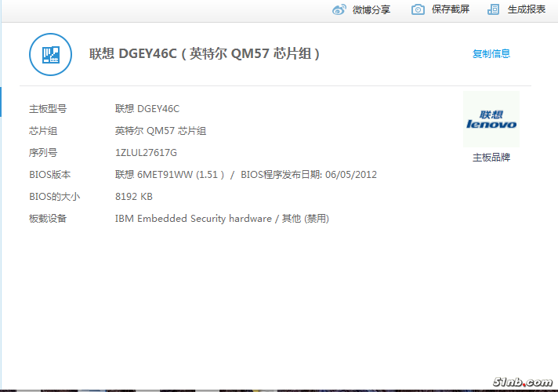Click serial number 1ZLUL27617G
The width and height of the screenshot is (558, 392).
146,153
